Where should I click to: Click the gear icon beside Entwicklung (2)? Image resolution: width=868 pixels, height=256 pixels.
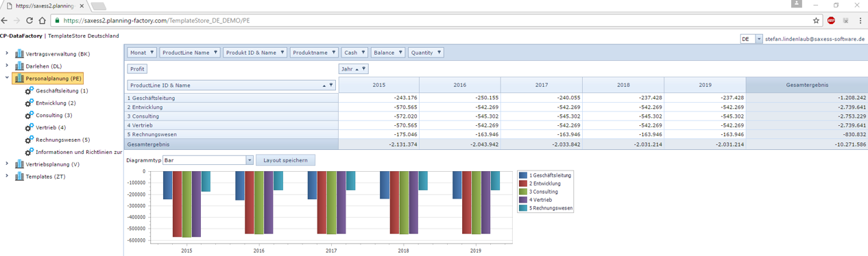pyautogui.click(x=29, y=103)
